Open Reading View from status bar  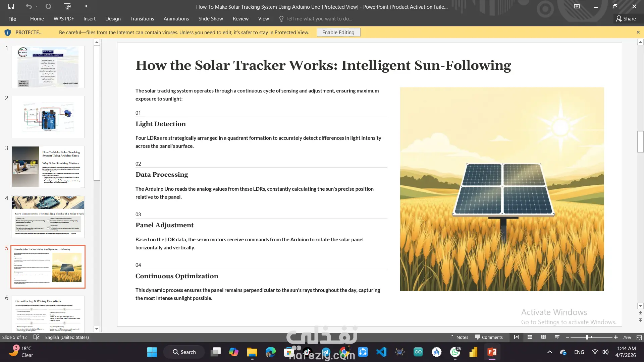543,337
